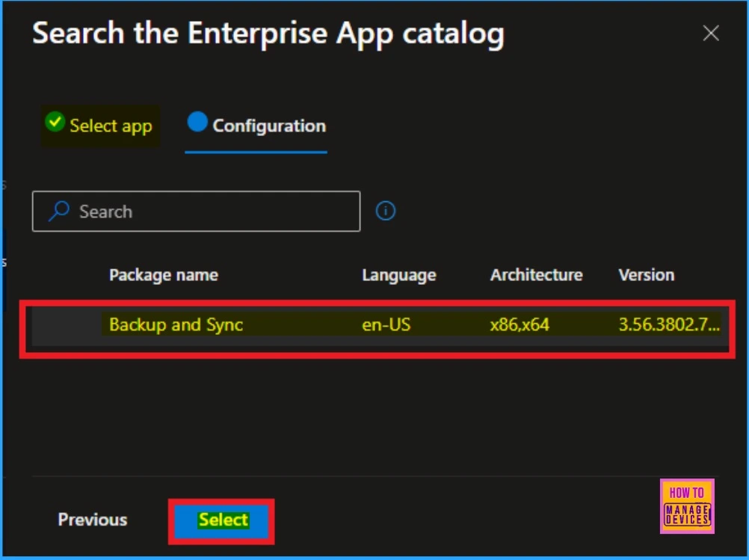Click the x86,x64 architecture cell
The height and width of the screenshot is (560, 749).
[520, 325]
